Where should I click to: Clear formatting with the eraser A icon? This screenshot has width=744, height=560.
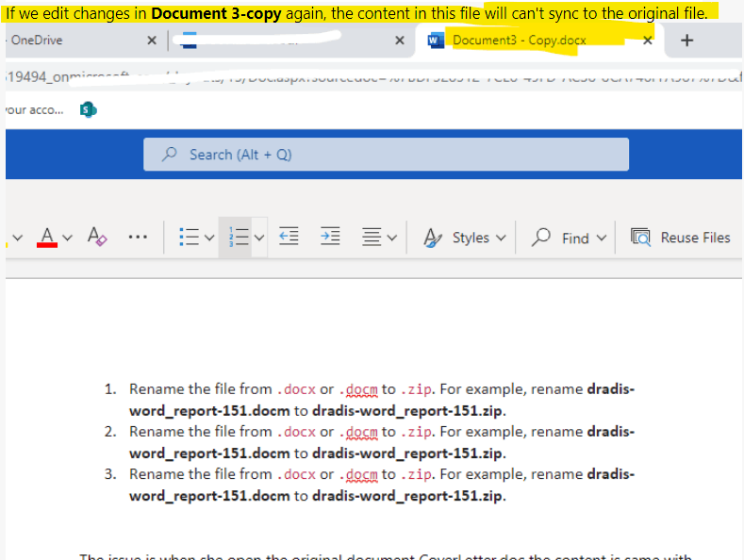97,237
